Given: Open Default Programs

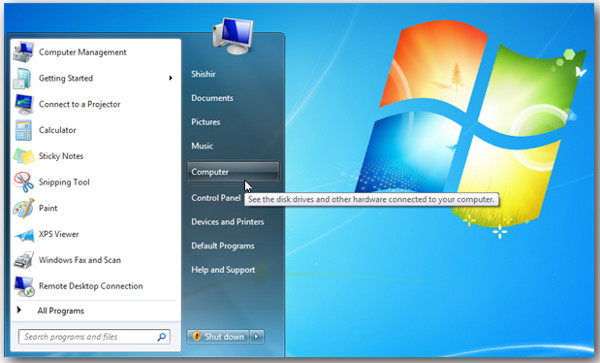Looking at the screenshot, I should coord(223,246).
